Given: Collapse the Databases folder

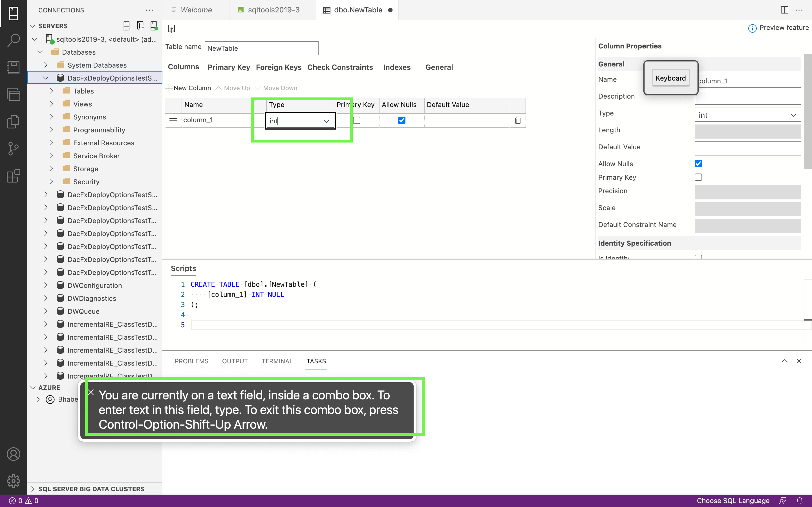Looking at the screenshot, I should point(40,52).
